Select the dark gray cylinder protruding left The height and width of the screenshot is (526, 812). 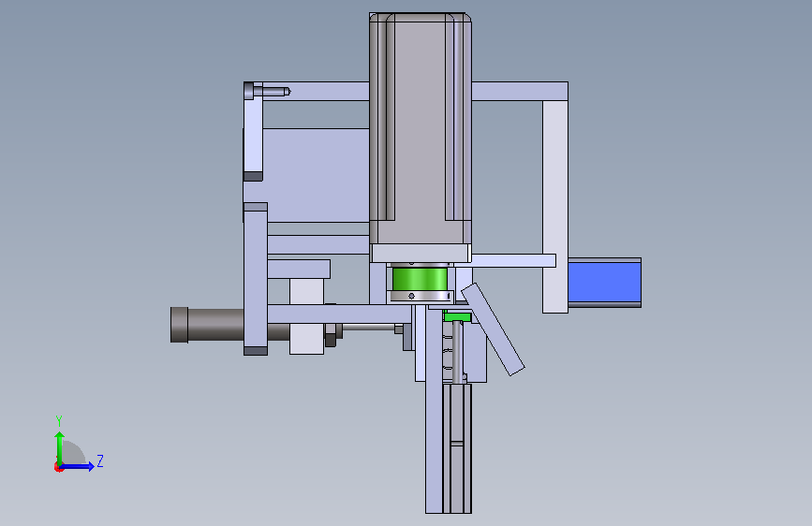click(207, 325)
